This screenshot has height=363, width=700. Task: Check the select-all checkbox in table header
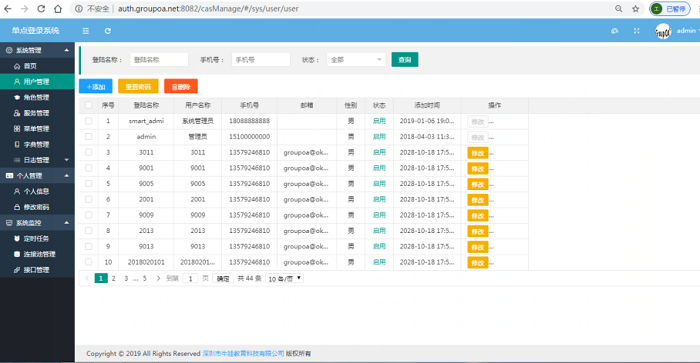point(88,105)
